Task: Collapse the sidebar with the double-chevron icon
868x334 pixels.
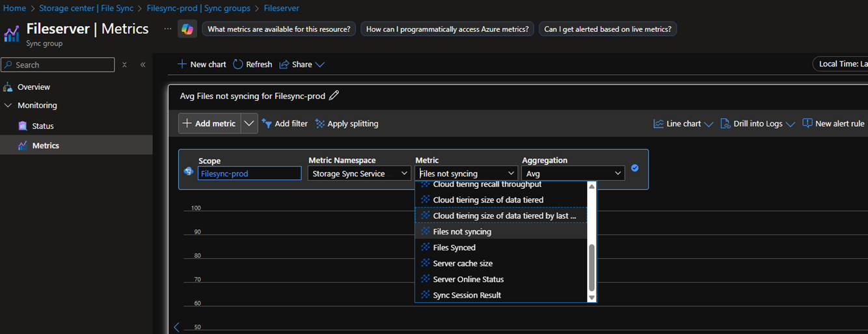Action: click(142, 64)
